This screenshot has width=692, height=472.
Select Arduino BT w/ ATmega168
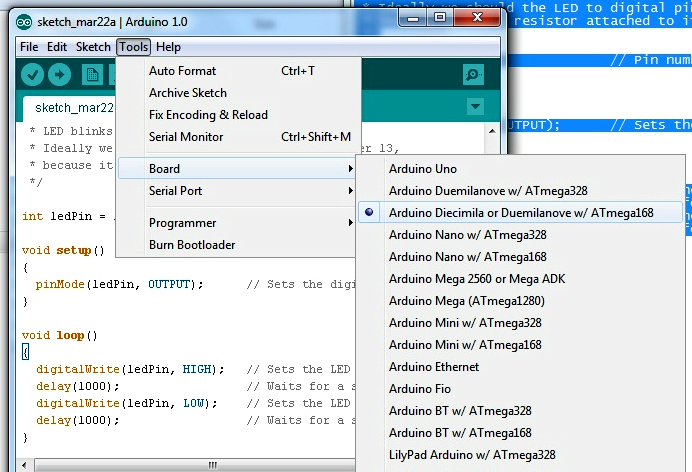click(520, 433)
